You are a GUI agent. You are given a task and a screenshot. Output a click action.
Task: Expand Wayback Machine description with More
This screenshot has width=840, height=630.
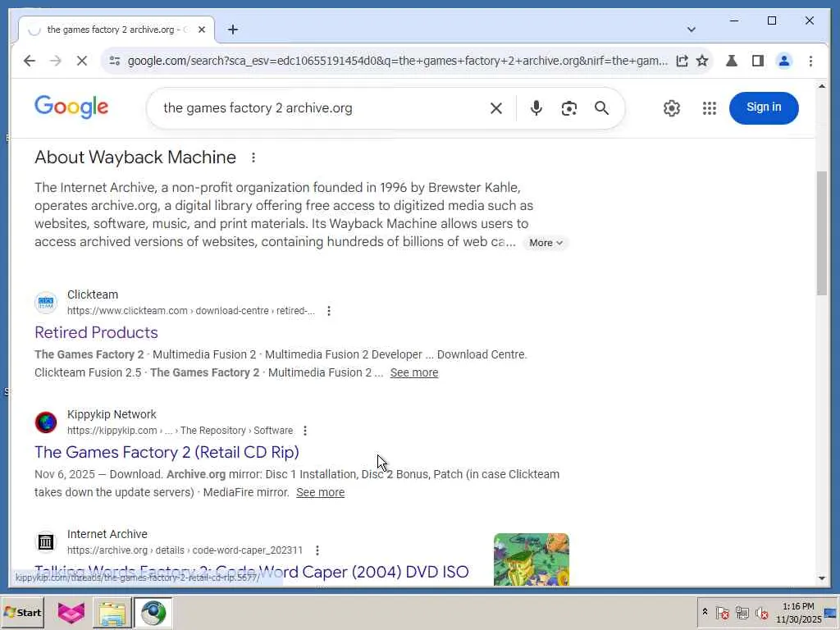click(546, 243)
